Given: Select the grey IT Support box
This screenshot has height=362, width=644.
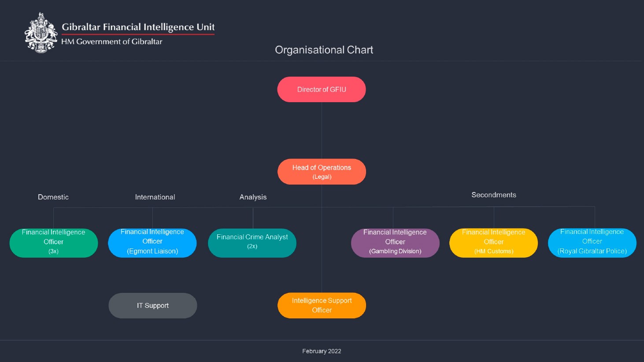Looking at the screenshot, I should (x=153, y=306).
